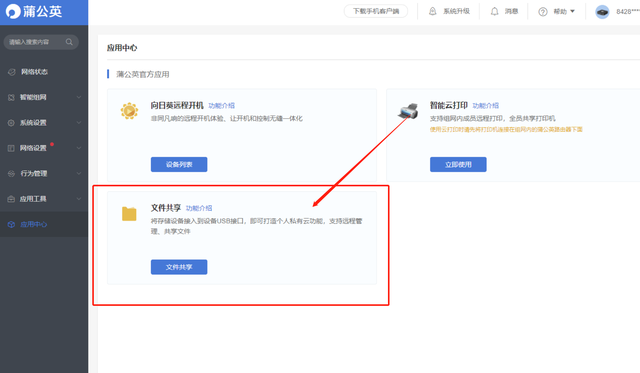This screenshot has width=640, height=373.
Task: Click the 消息 bell icon
Action: click(x=494, y=11)
